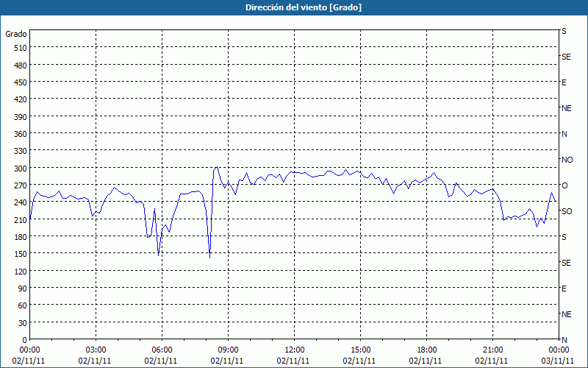Click the 12:00 time axis label
588x368 pixels.
click(x=295, y=350)
